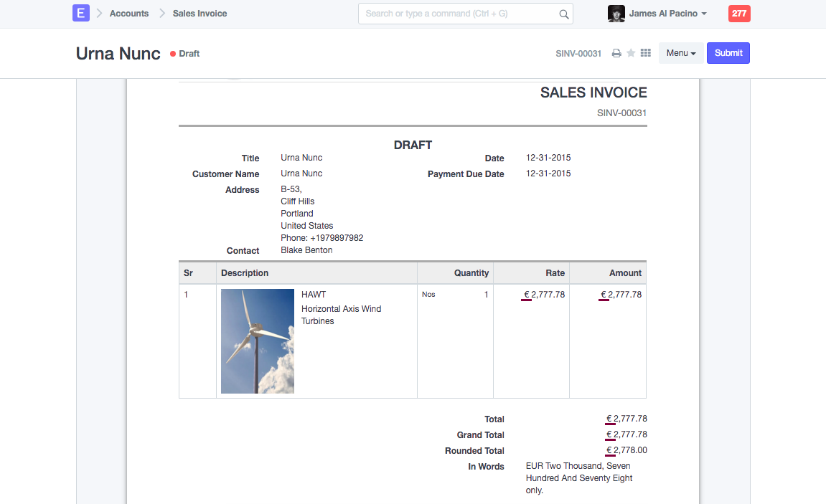Click the ERPNext home logo icon
The width and height of the screenshot is (826, 504).
click(x=80, y=13)
